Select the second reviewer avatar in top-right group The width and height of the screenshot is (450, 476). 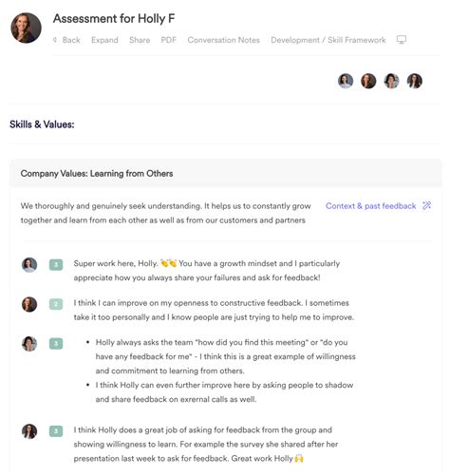tap(368, 81)
